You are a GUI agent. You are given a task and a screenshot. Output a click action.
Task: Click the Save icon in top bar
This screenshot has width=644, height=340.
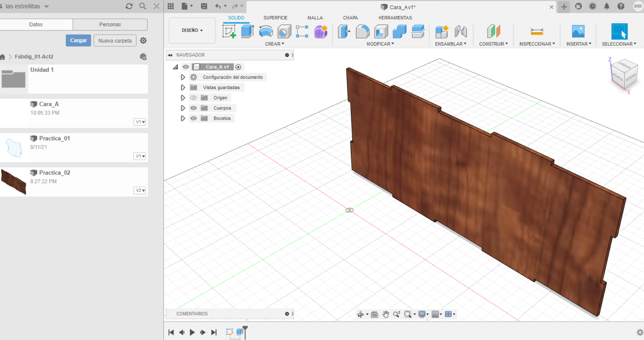click(x=204, y=6)
